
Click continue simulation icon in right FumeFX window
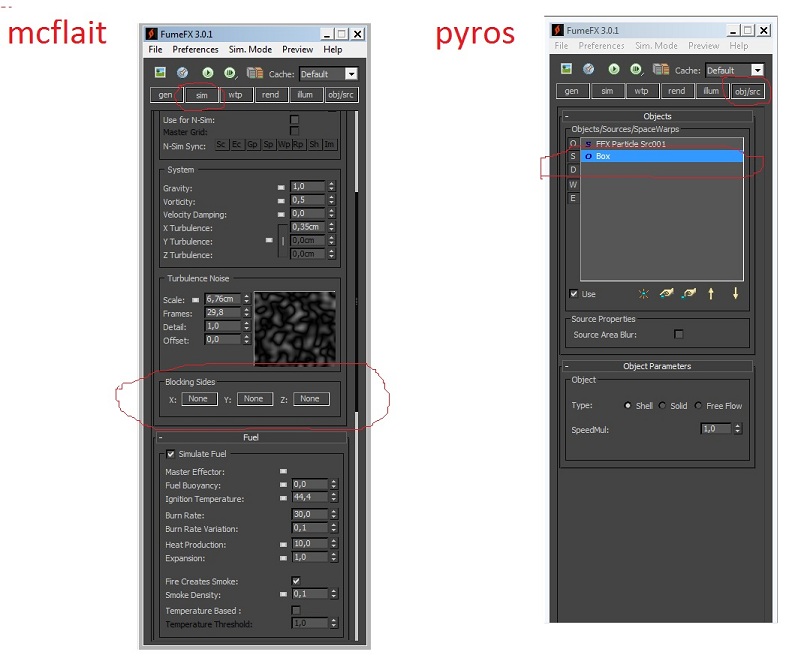636,69
